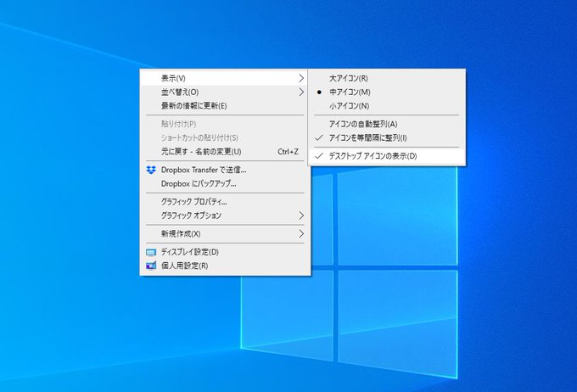577x392 pixels.
Task: Choose Dropbox にバックアップ...
Action: point(225,183)
